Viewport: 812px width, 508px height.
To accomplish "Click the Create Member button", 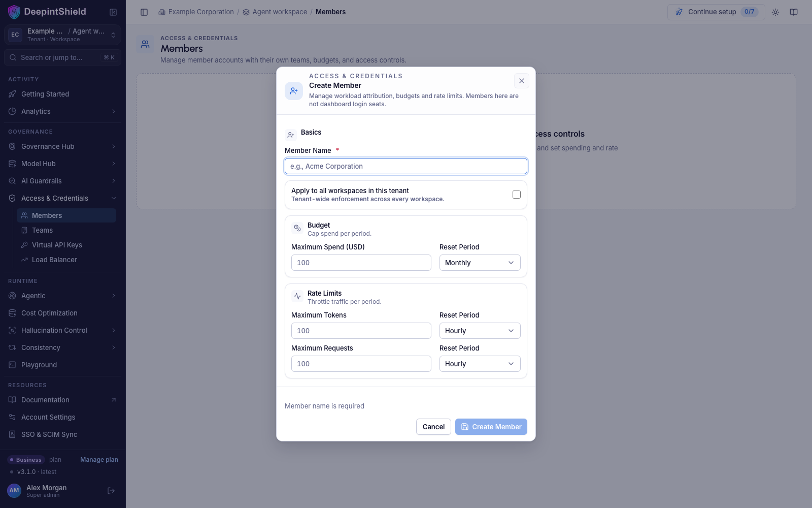I will click(491, 427).
